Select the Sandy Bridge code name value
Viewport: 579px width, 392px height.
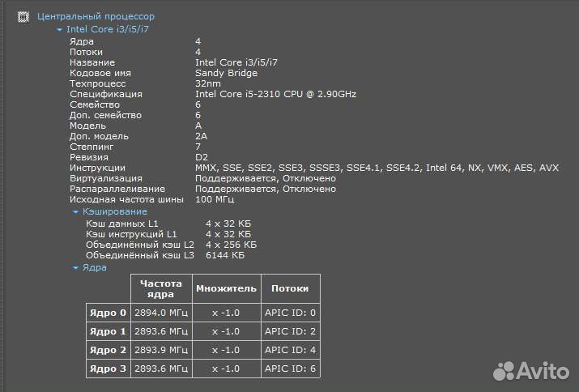(x=226, y=73)
